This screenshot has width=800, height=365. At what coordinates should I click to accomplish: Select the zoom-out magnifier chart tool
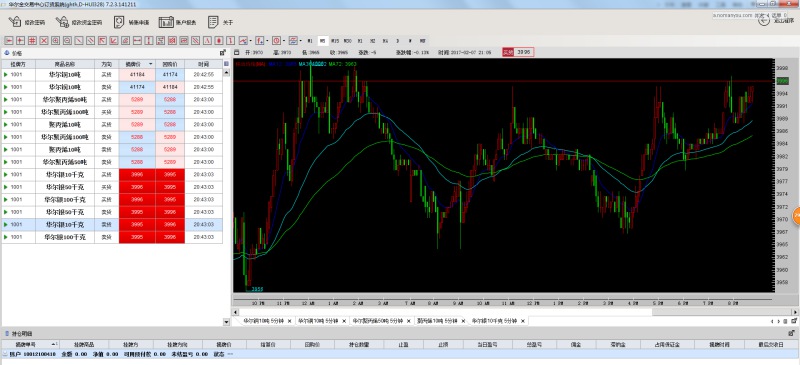67,40
